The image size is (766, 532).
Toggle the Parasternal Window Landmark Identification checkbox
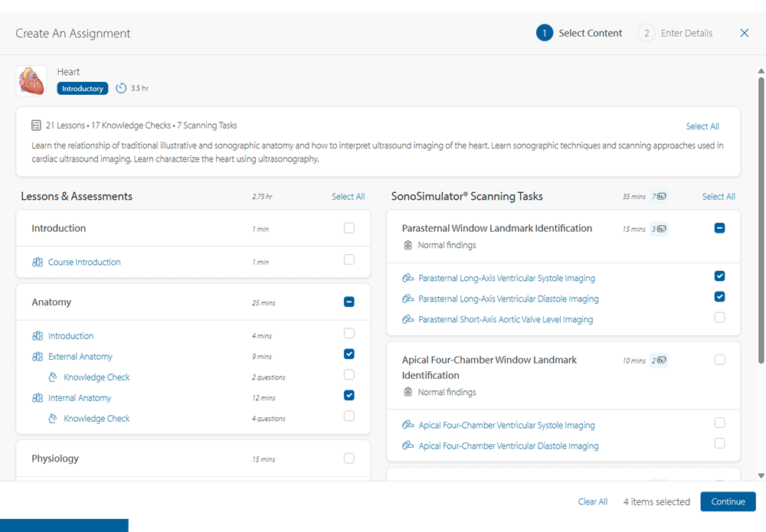(719, 228)
